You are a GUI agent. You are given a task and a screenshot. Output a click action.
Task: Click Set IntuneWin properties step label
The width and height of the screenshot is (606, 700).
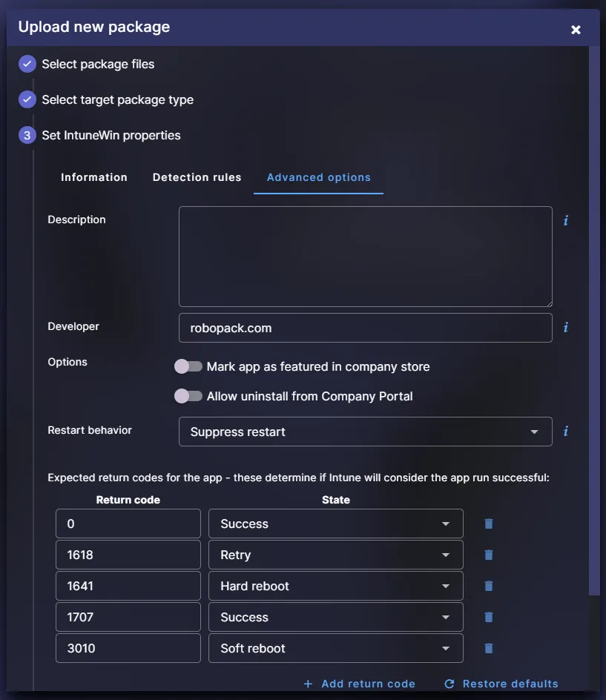point(111,135)
